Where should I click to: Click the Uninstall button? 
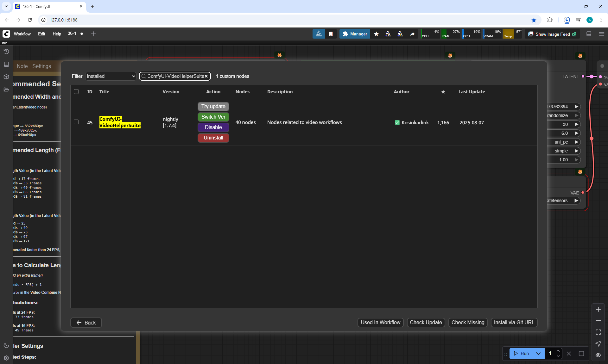coord(213,138)
